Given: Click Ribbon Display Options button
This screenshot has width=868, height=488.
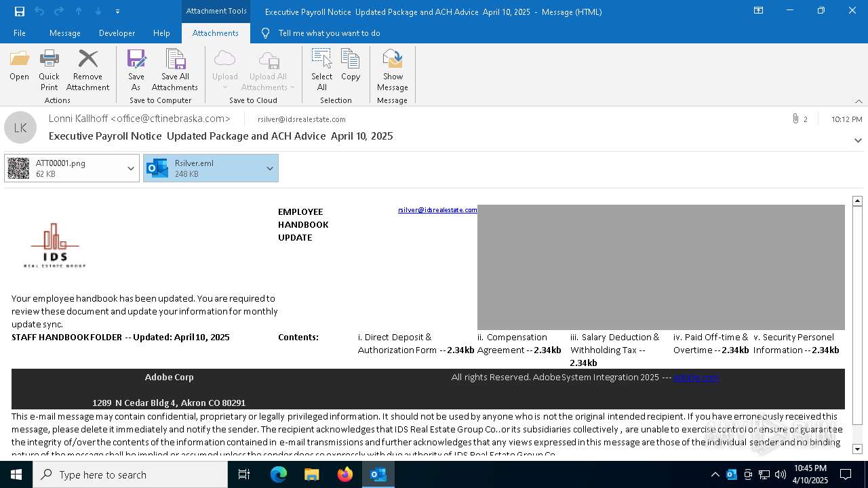Looking at the screenshot, I should [x=759, y=11].
